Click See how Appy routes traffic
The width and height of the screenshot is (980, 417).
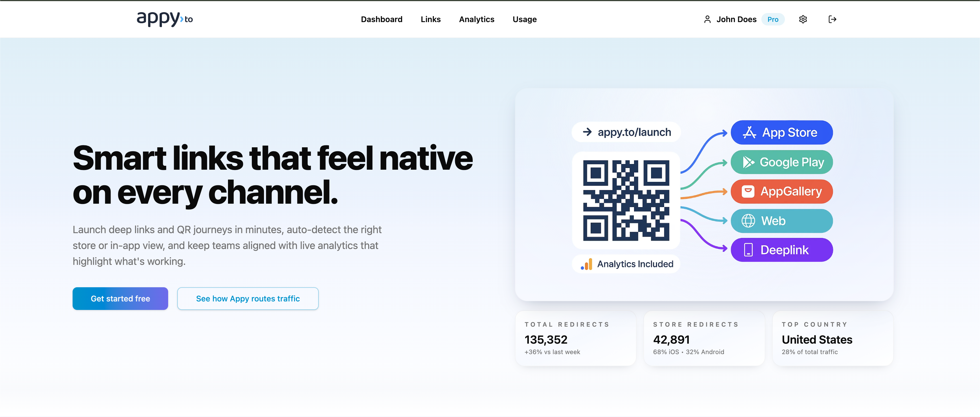click(248, 299)
